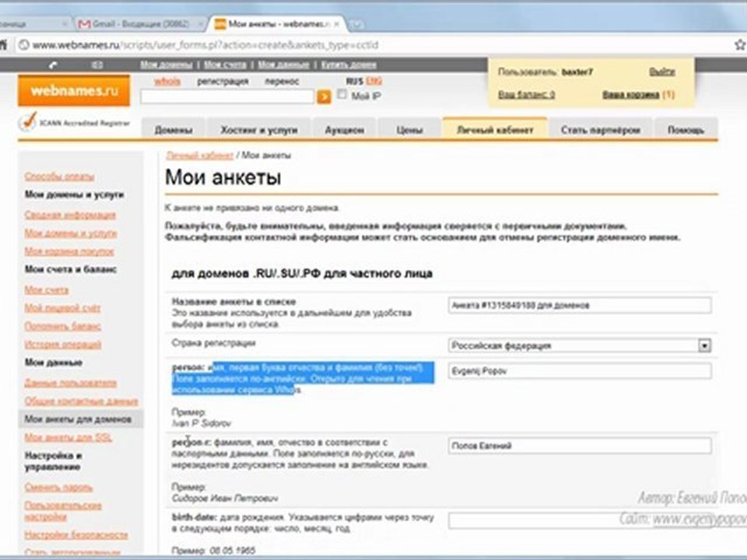Click the orange search arrow button
Screen dimensions: 747x560
click(324, 96)
